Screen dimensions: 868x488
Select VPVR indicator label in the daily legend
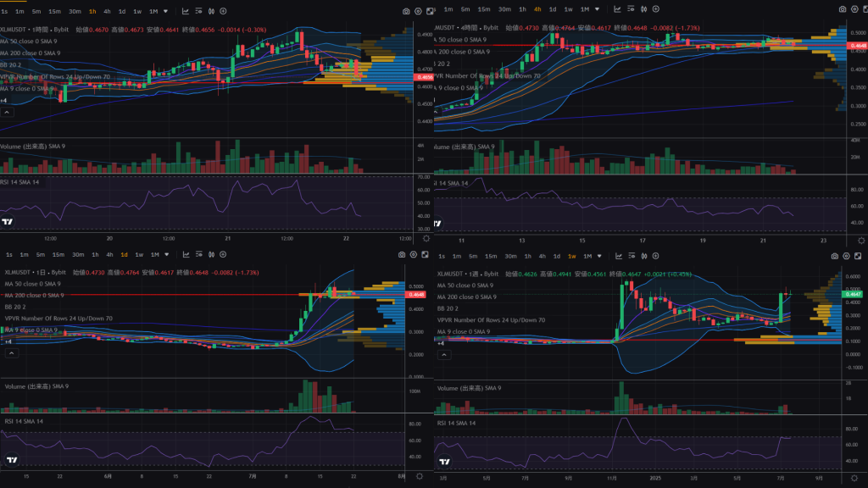coord(58,319)
